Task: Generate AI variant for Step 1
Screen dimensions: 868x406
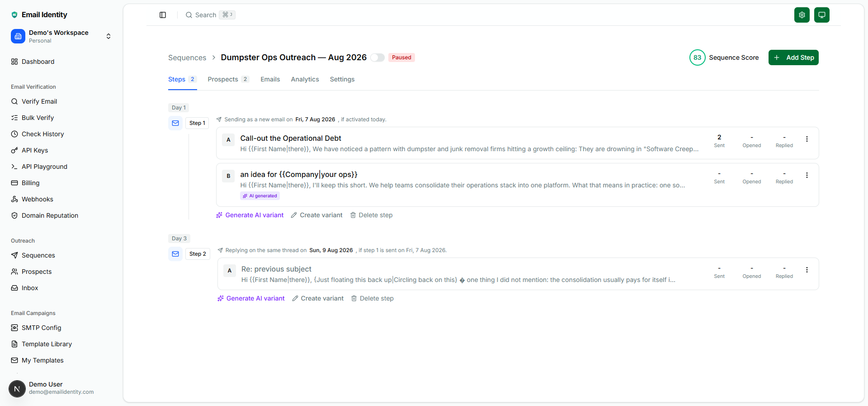Action: 250,215
